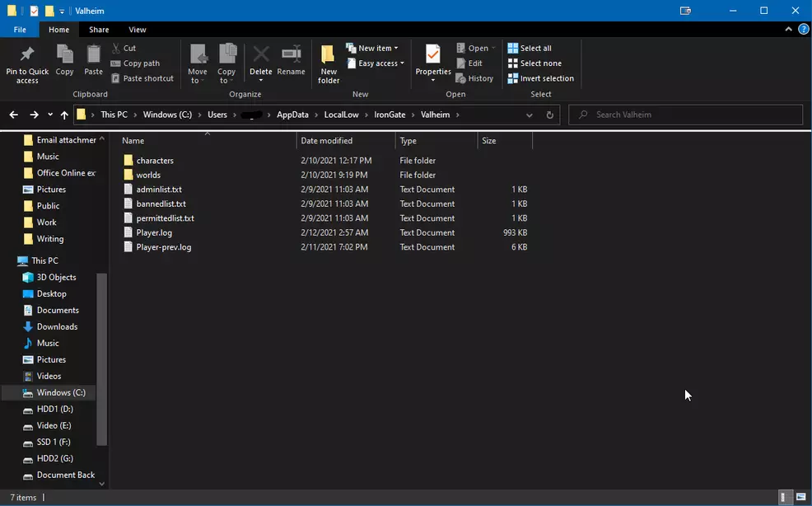Click Invert selection
Image resolution: width=812 pixels, height=506 pixels.
pos(540,78)
